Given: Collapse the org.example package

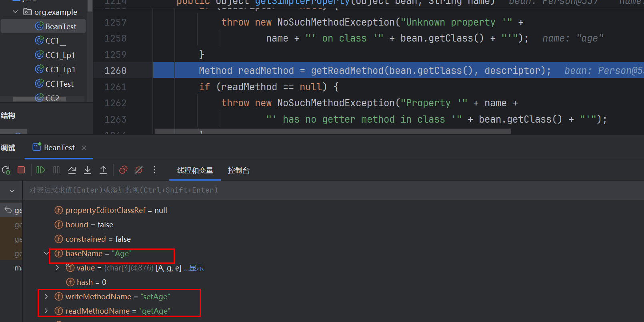Looking at the screenshot, I should point(15,12).
